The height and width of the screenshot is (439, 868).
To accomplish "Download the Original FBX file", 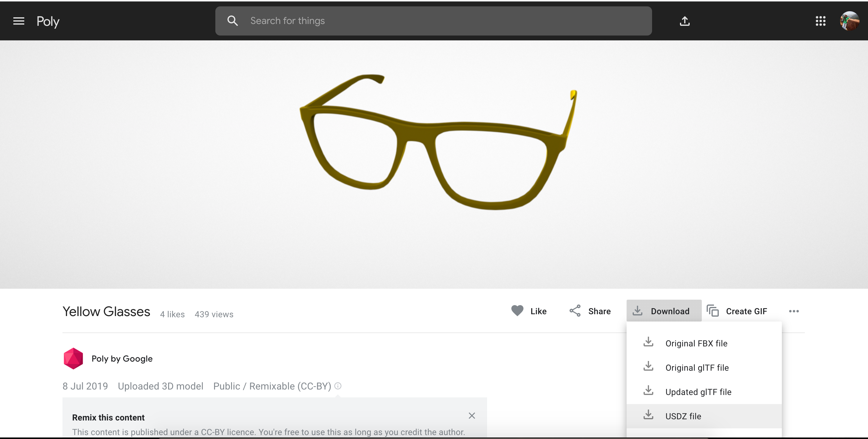I will [x=696, y=343].
